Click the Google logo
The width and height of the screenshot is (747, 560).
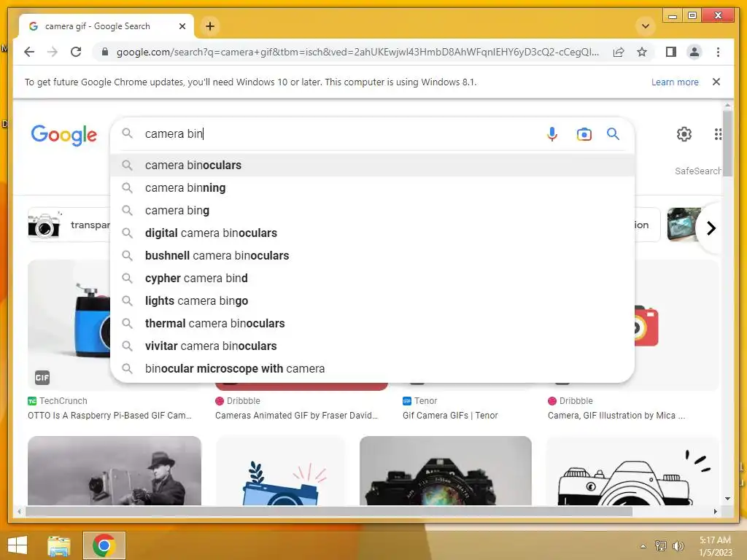[64, 136]
